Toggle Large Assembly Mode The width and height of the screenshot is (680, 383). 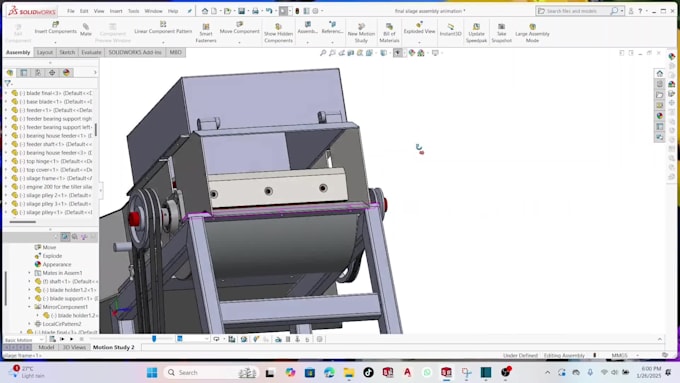click(532, 33)
